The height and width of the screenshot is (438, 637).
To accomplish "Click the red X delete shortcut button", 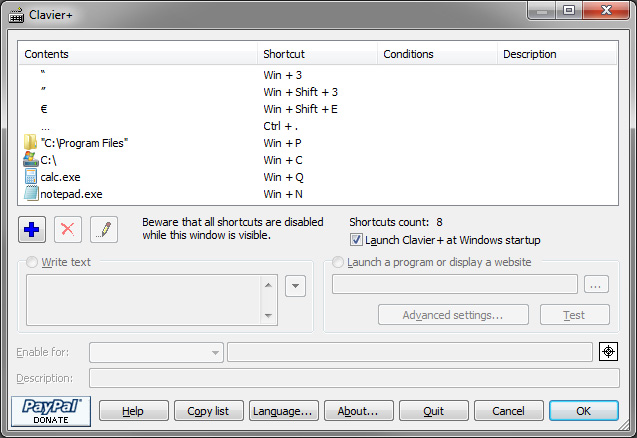I will tap(68, 229).
